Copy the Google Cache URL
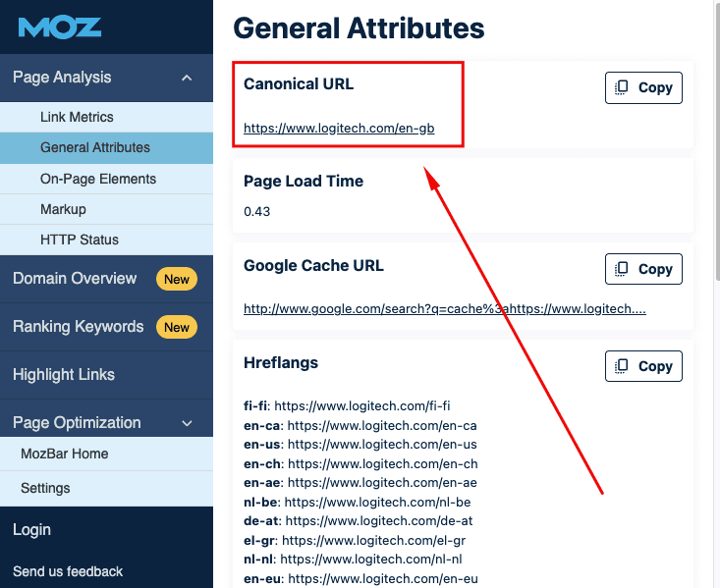The height and width of the screenshot is (588, 720). point(643,269)
